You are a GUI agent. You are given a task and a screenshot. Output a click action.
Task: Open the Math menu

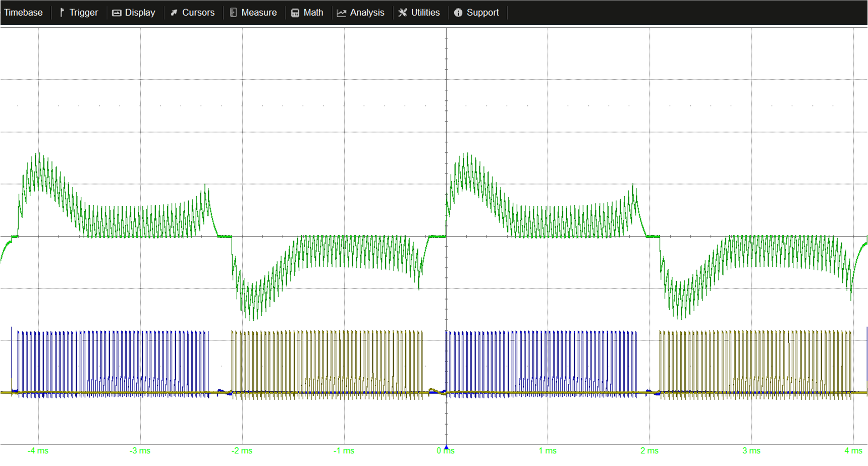(x=313, y=13)
